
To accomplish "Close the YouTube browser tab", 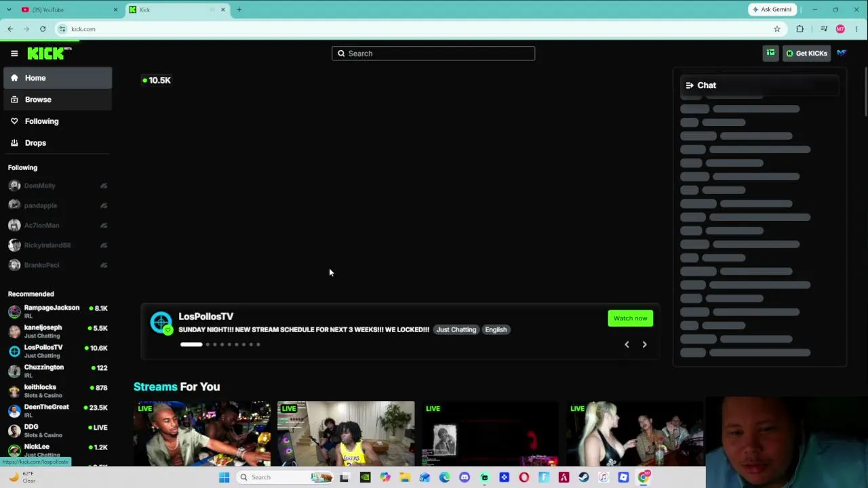I will pyautogui.click(x=115, y=9).
